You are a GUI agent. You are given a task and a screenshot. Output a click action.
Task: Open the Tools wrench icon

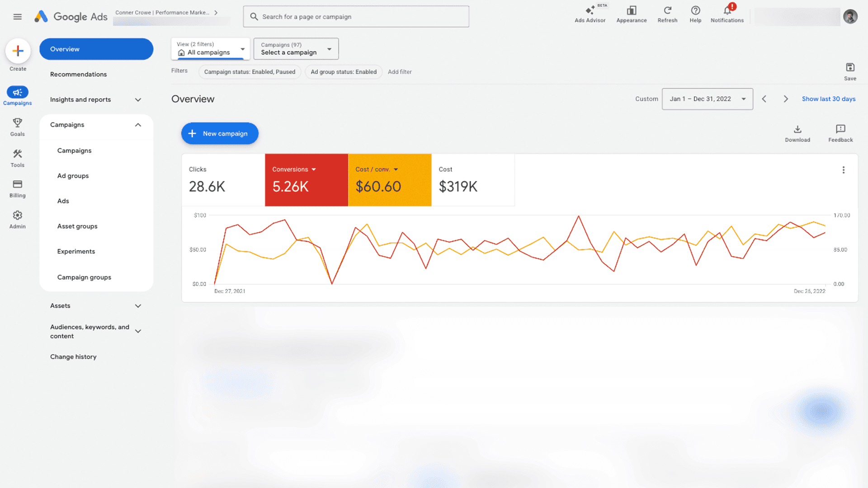pos(17,154)
